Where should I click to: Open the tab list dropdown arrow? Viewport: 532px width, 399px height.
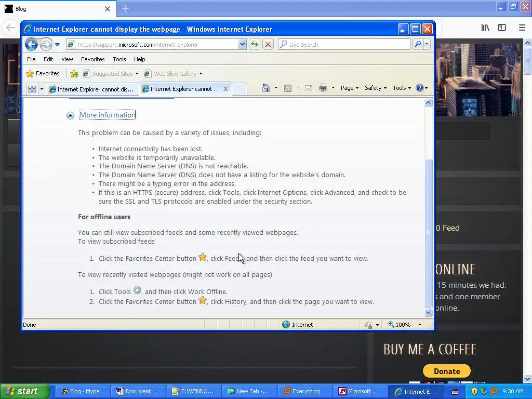click(42, 89)
